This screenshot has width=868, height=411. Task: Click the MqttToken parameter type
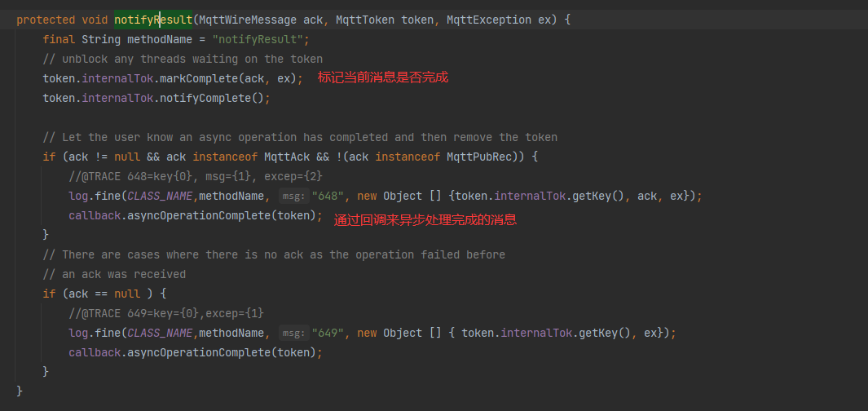(365, 20)
